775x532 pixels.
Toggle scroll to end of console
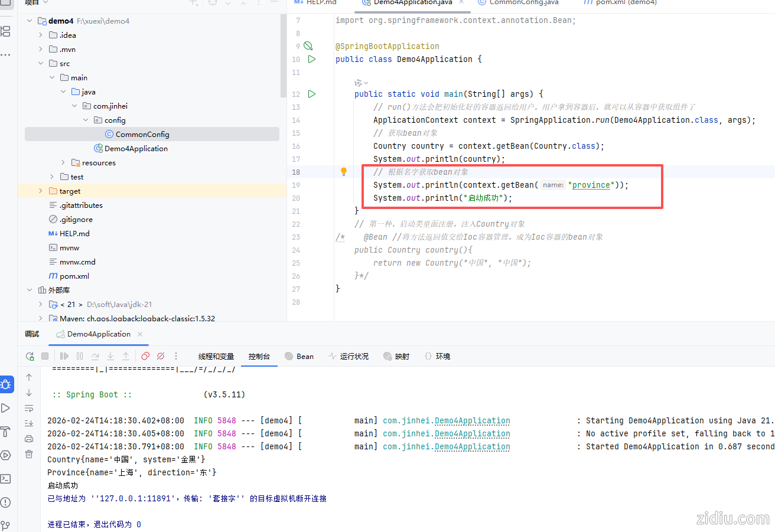pos(29,423)
